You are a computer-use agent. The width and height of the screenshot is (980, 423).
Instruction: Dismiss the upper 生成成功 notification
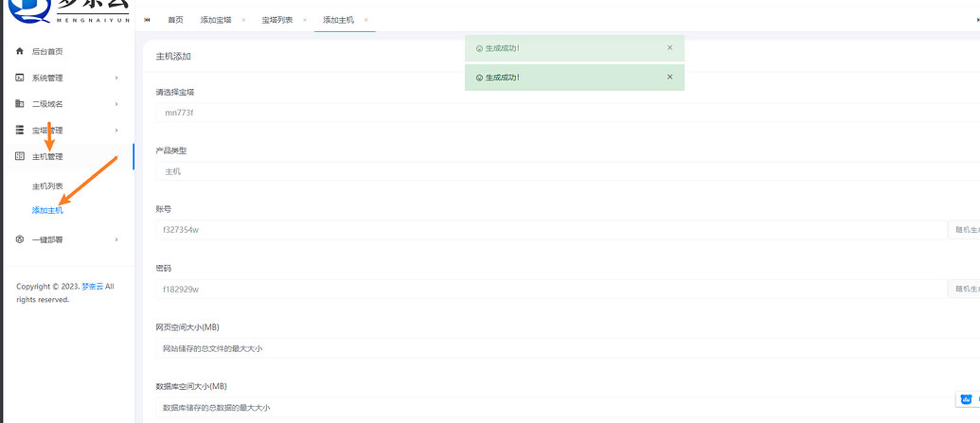669,47
